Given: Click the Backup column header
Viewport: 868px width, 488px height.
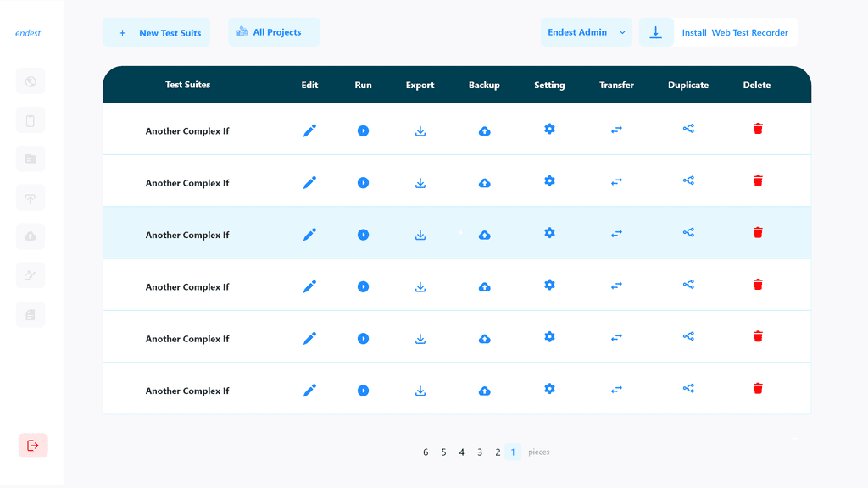Looking at the screenshot, I should tap(484, 86).
